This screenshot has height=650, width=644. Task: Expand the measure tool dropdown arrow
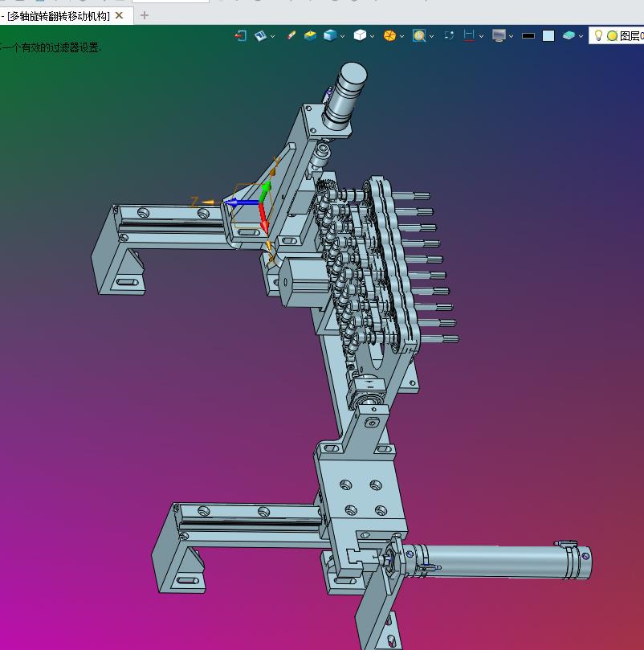click(481, 36)
